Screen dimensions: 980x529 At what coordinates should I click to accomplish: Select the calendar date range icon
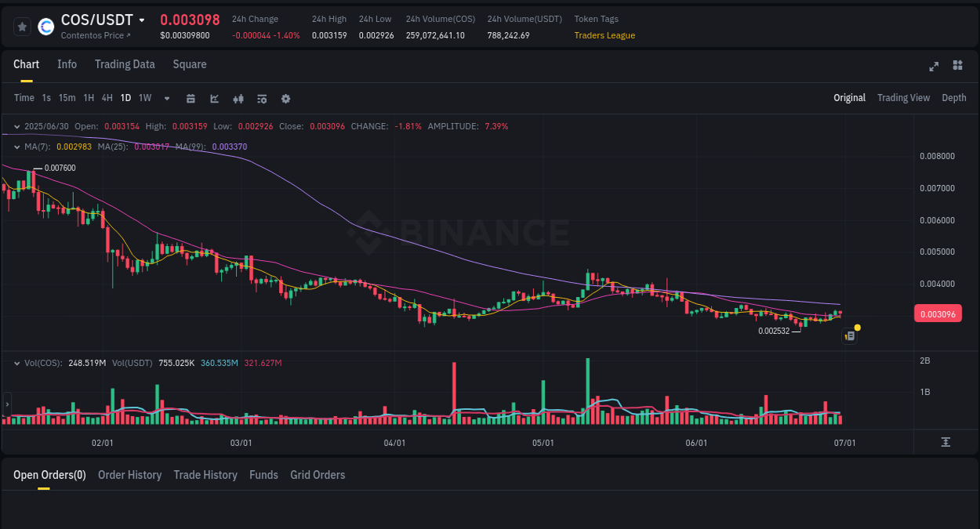191,98
